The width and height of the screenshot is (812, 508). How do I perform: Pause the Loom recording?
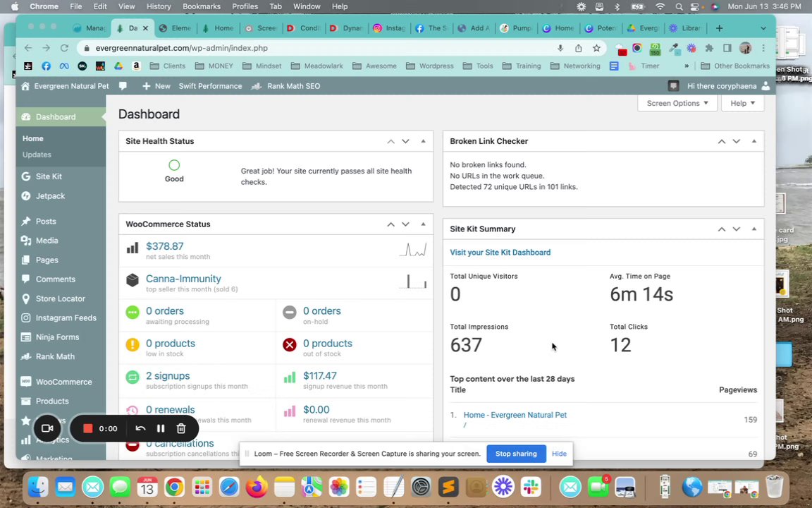click(161, 428)
